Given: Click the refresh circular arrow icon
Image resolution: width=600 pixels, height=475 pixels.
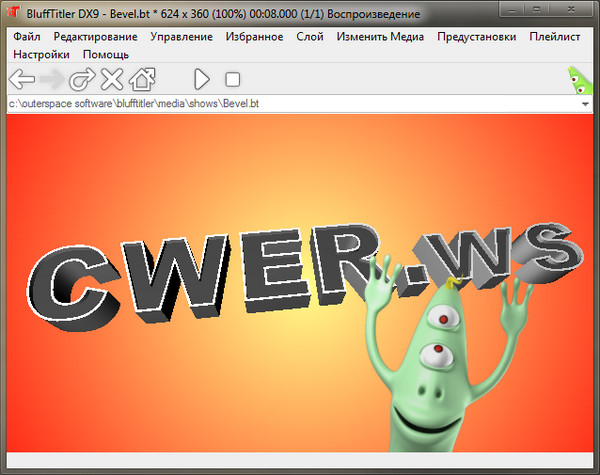Looking at the screenshot, I should [x=82, y=79].
